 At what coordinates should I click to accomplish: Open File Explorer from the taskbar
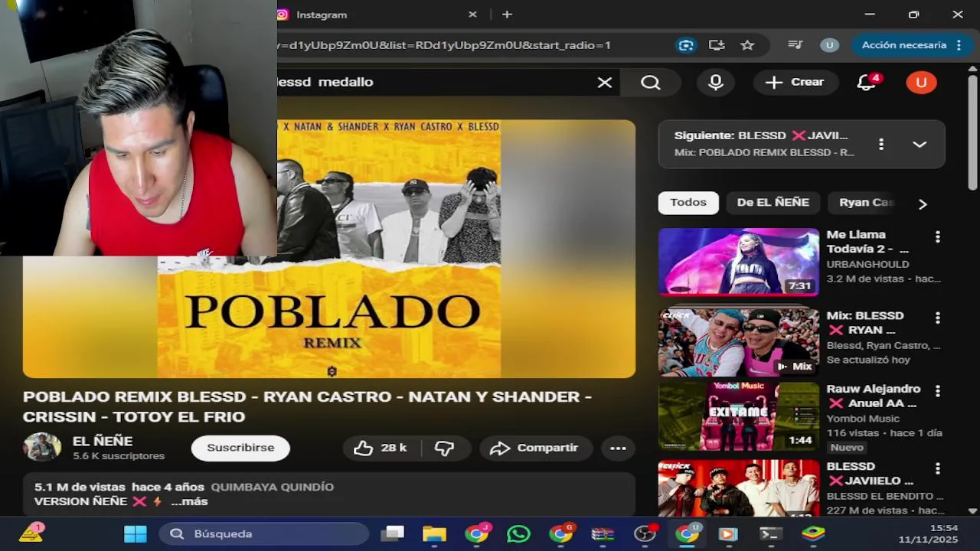(434, 533)
